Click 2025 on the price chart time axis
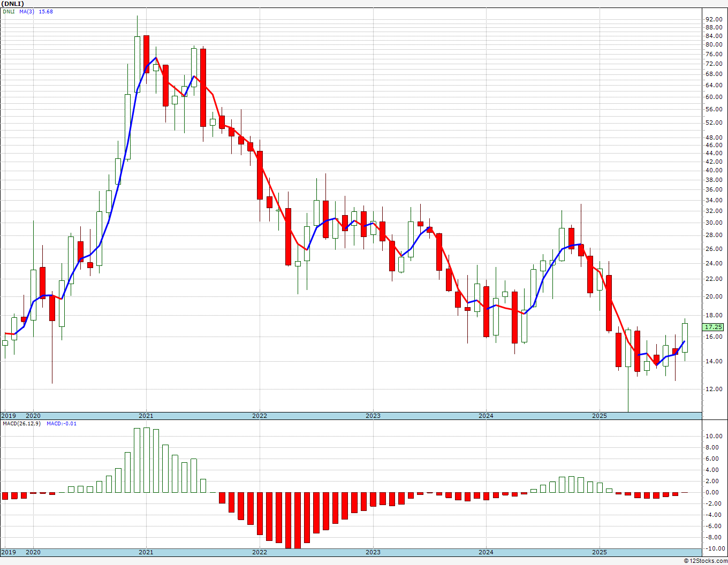 pyautogui.click(x=600, y=416)
